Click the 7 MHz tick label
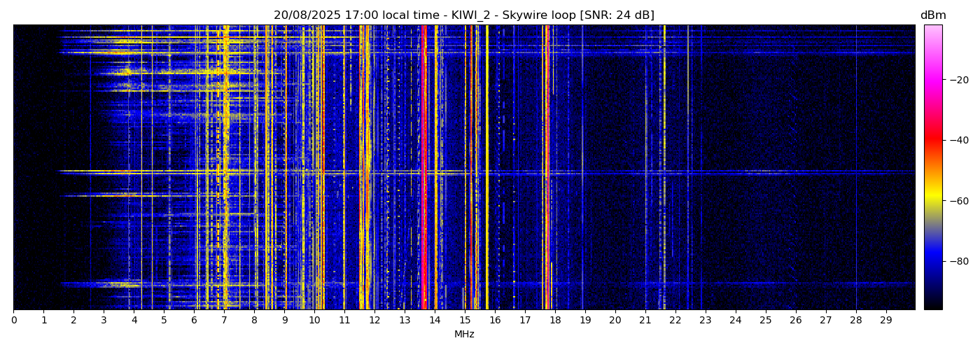The width and height of the screenshot is (980, 350). click(224, 321)
